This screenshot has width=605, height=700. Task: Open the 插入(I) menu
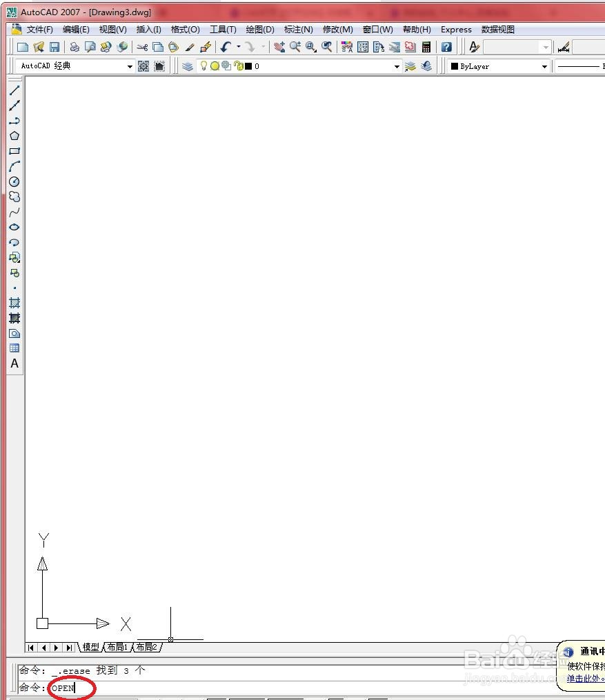click(149, 30)
